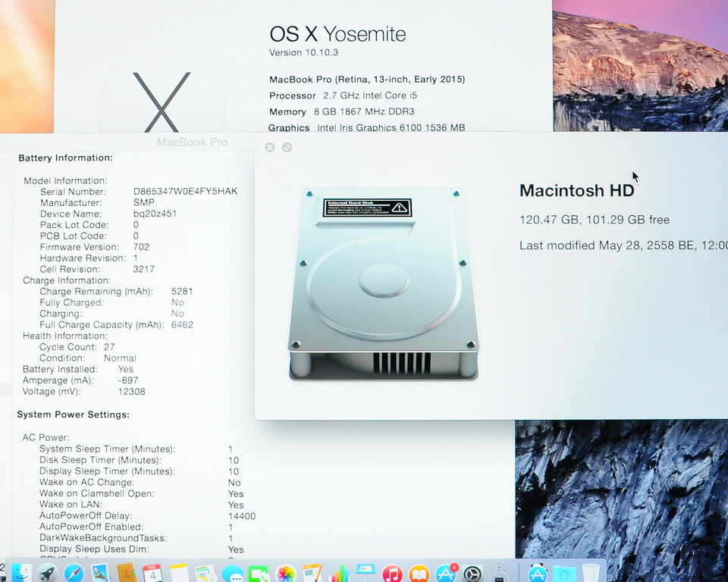Click cycle count value 27
Screen dimensions: 728x582
[x=109, y=347]
